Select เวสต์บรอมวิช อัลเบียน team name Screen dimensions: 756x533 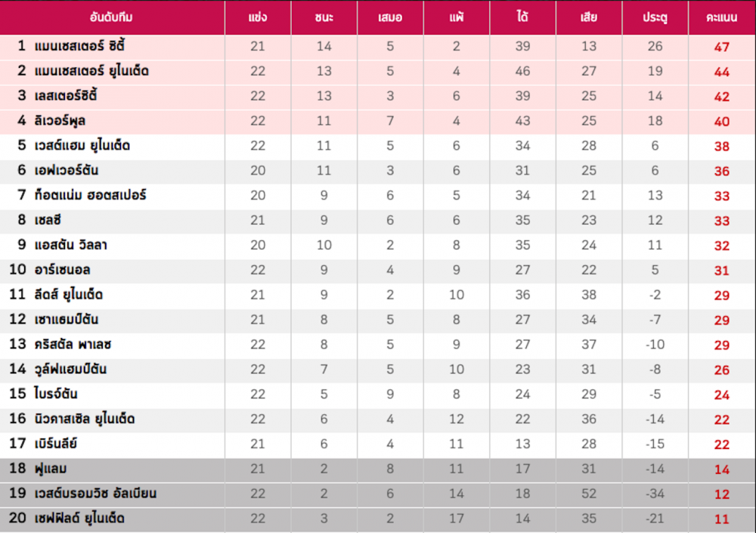95,494
